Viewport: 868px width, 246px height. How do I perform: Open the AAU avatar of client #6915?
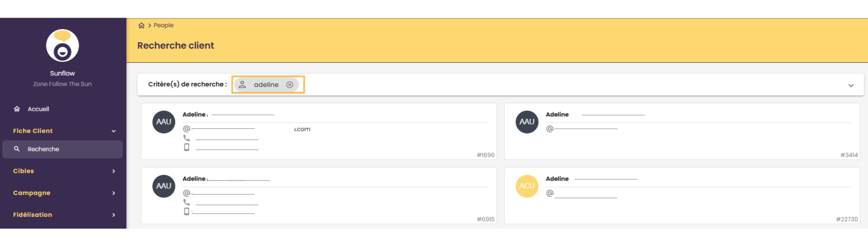pos(164,186)
